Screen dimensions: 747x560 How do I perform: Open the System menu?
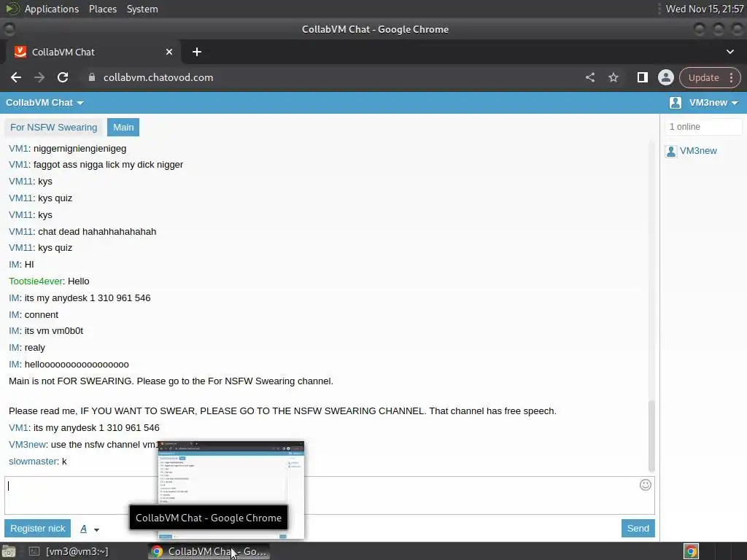[142, 9]
